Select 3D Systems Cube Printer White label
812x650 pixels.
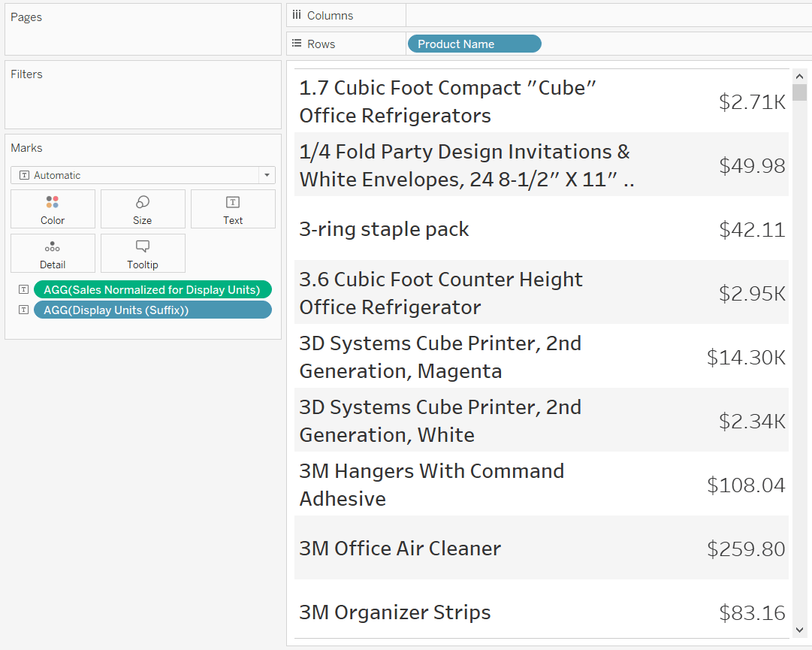click(441, 421)
